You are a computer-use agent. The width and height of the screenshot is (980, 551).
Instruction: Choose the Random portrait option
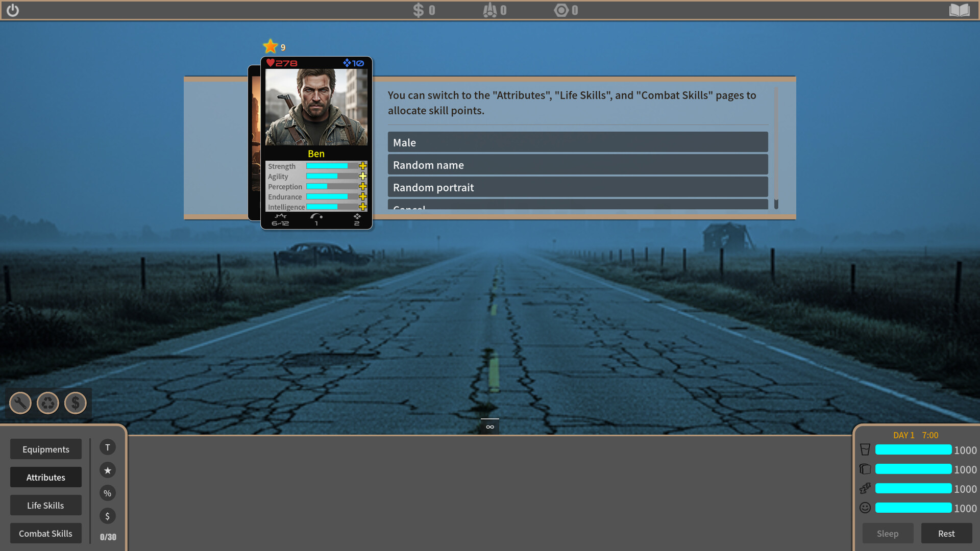577,187
